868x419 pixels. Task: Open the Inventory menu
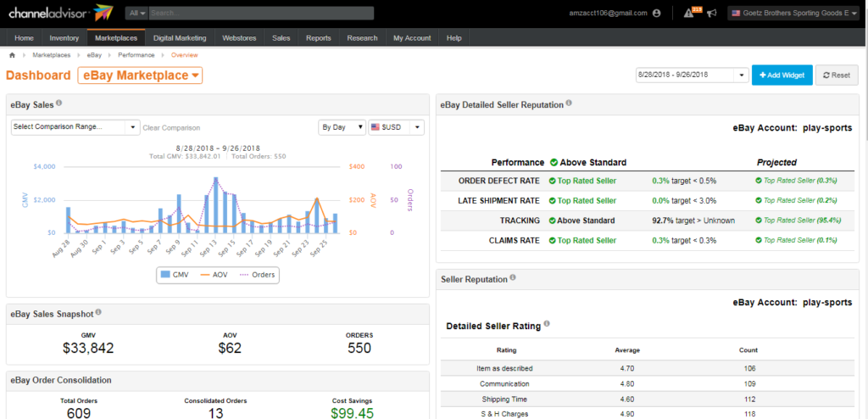pos(64,38)
